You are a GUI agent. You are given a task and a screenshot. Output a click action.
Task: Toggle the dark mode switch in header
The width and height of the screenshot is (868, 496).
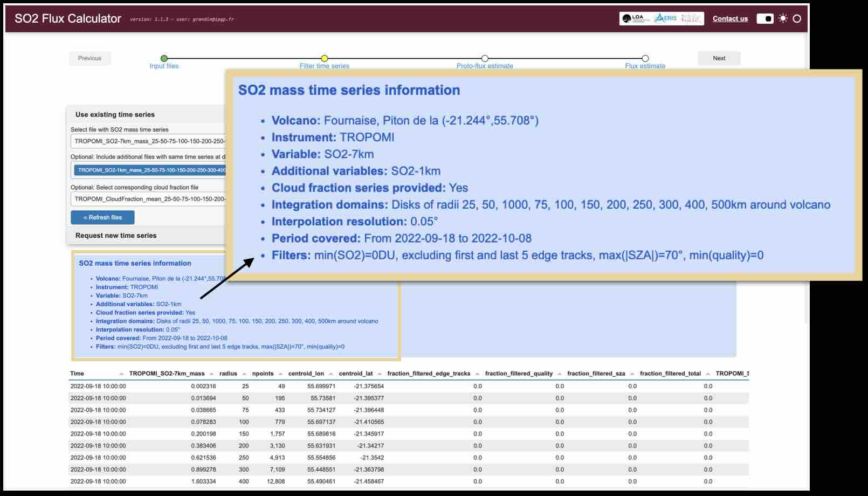coord(764,19)
